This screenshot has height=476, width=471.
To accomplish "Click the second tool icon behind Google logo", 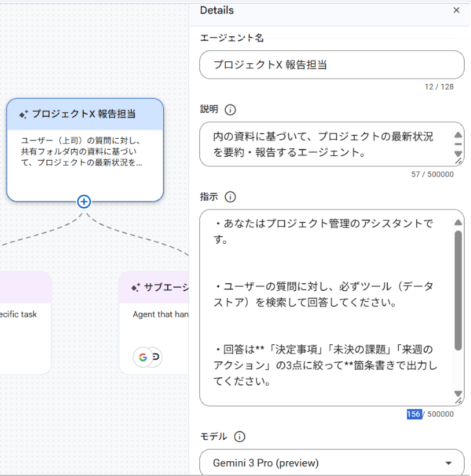I will (x=157, y=357).
